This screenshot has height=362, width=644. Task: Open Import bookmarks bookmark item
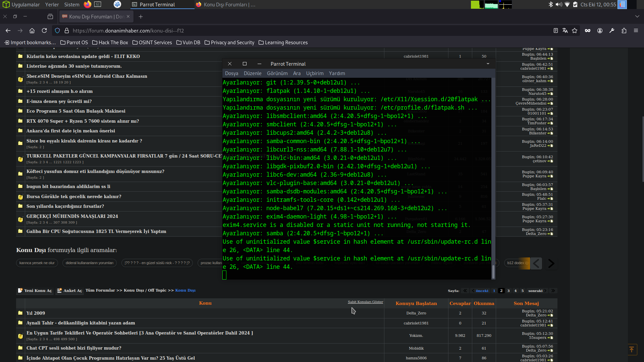pyautogui.click(x=30, y=43)
